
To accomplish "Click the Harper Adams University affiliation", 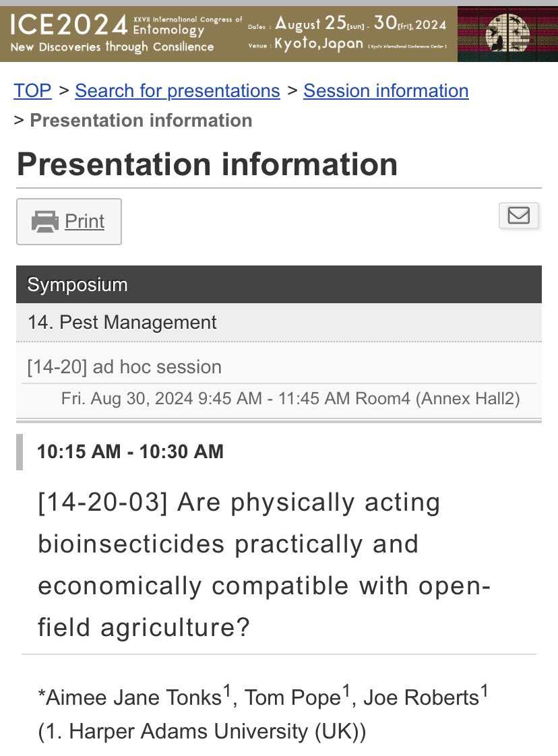I will tap(201, 732).
